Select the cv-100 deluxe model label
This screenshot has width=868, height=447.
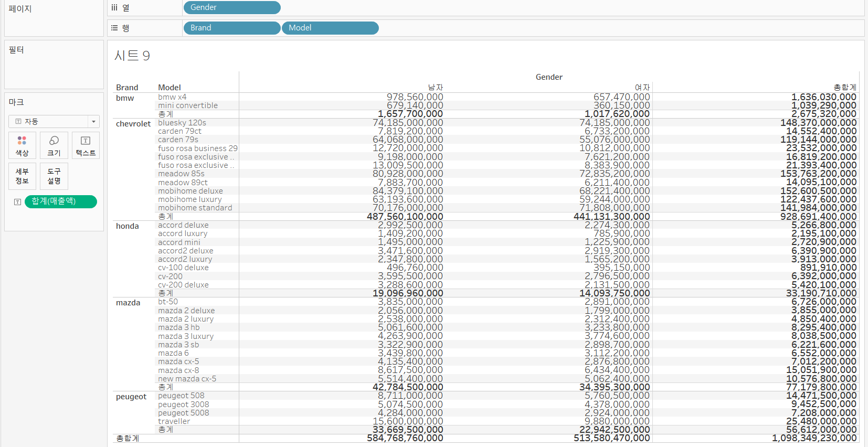(183, 268)
